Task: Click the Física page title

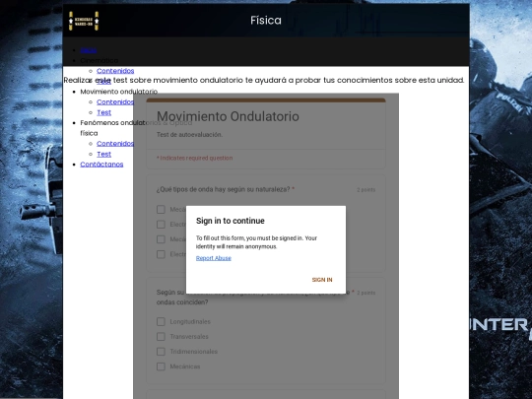Action: 266,21
